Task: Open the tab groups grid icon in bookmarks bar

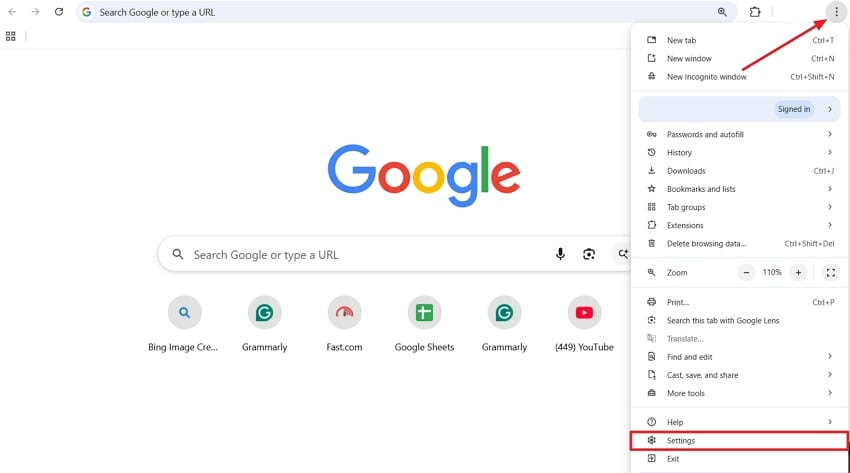Action: [x=10, y=36]
